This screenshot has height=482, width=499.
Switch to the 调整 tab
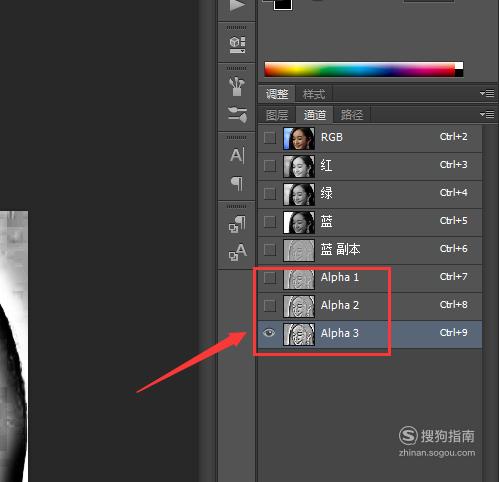pyautogui.click(x=277, y=94)
